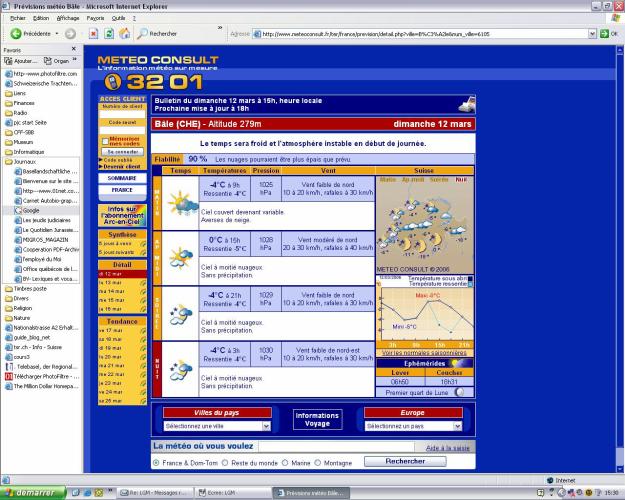Click the Organ favorites organize icon
This screenshot has width=625, height=500.
(x=48, y=61)
